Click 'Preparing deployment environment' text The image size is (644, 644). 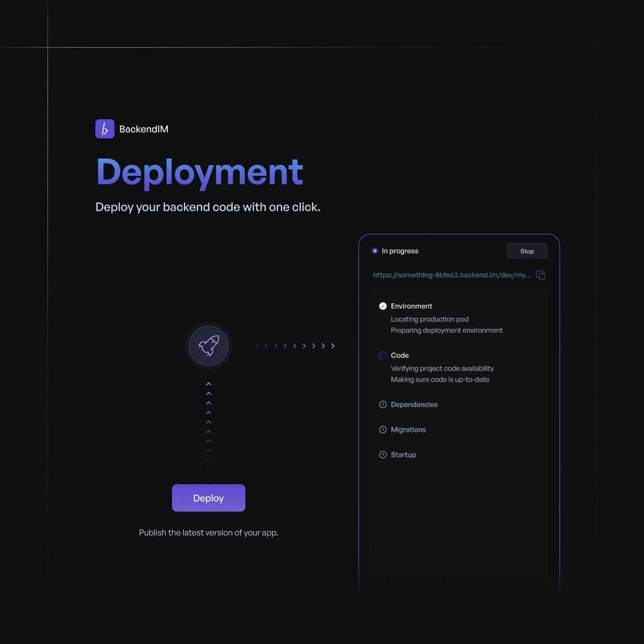coord(447,331)
